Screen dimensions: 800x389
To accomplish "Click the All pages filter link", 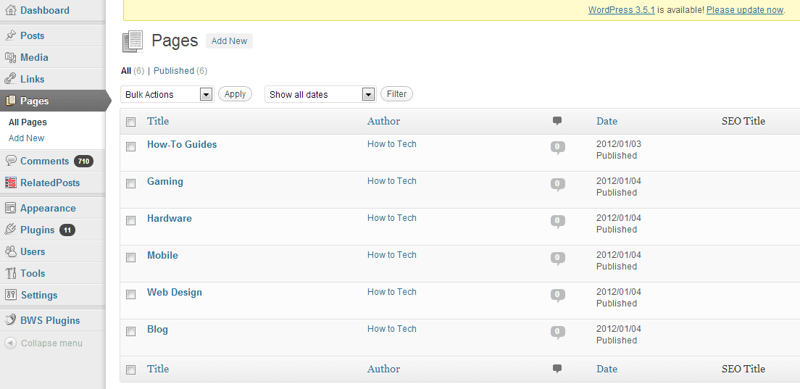I will (126, 71).
